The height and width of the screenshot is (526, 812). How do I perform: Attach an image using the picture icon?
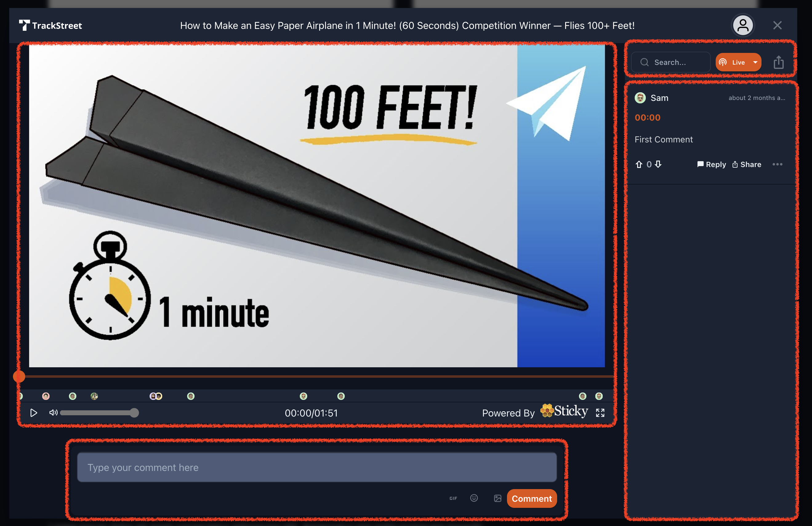[x=497, y=498]
